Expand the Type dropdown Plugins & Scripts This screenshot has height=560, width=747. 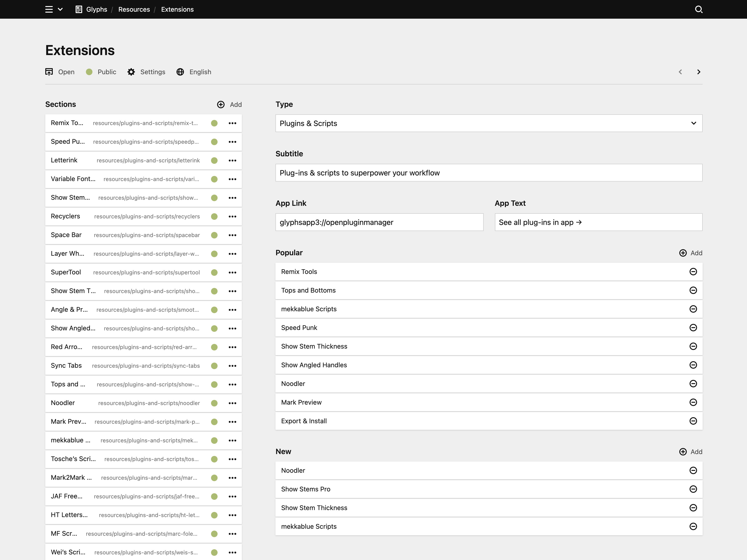point(489,123)
